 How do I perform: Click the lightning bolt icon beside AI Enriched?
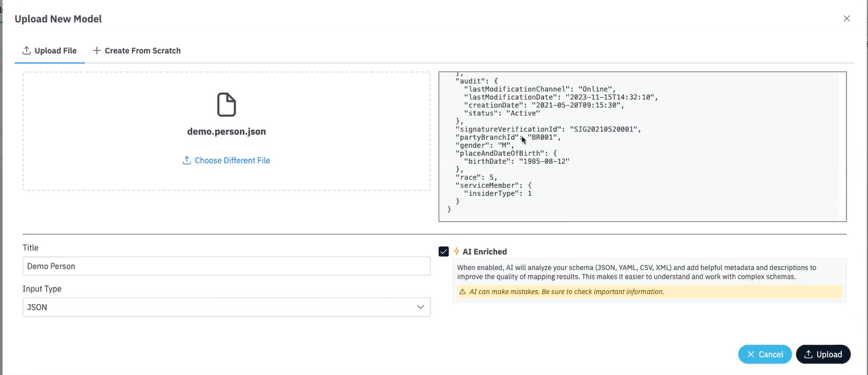pyautogui.click(x=456, y=251)
